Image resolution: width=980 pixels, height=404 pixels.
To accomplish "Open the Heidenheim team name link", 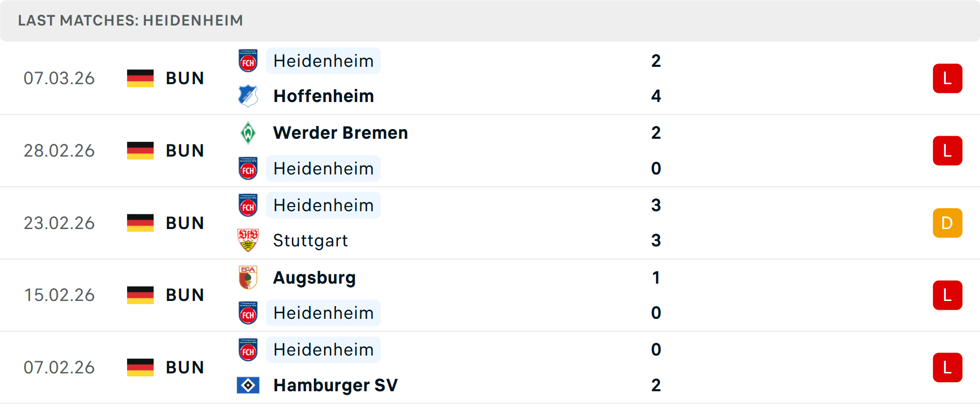I will click(x=323, y=61).
